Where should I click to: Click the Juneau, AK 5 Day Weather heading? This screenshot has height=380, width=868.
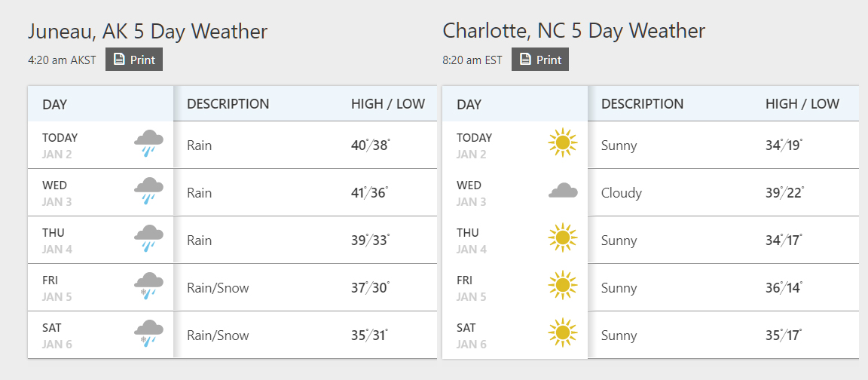[148, 31]
